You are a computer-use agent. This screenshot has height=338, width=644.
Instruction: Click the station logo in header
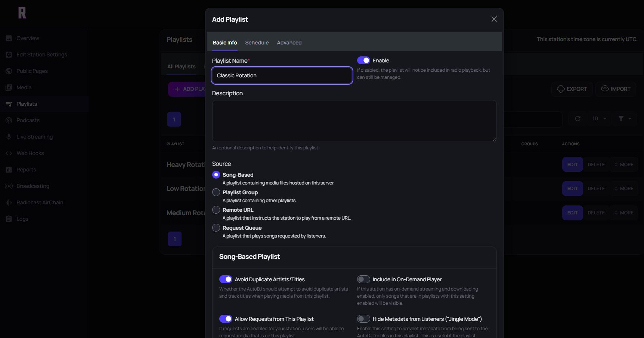click(x=22, y=13)
